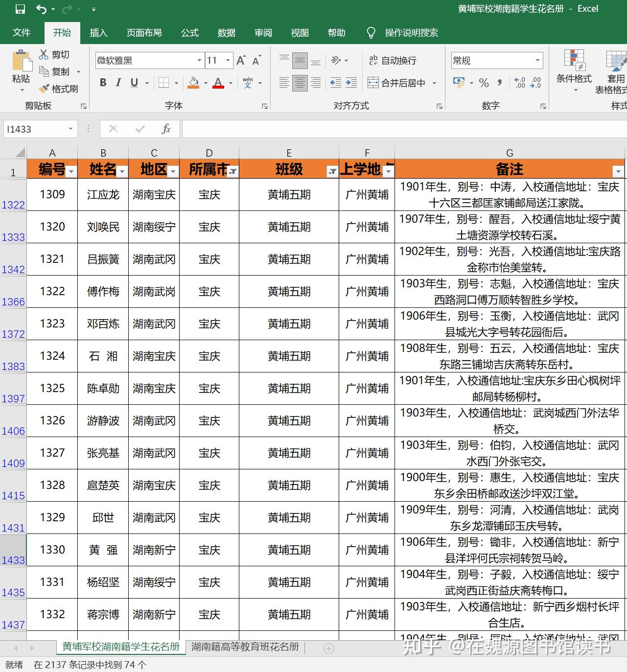Open the number format dropdown 常规

click(537, 60)
